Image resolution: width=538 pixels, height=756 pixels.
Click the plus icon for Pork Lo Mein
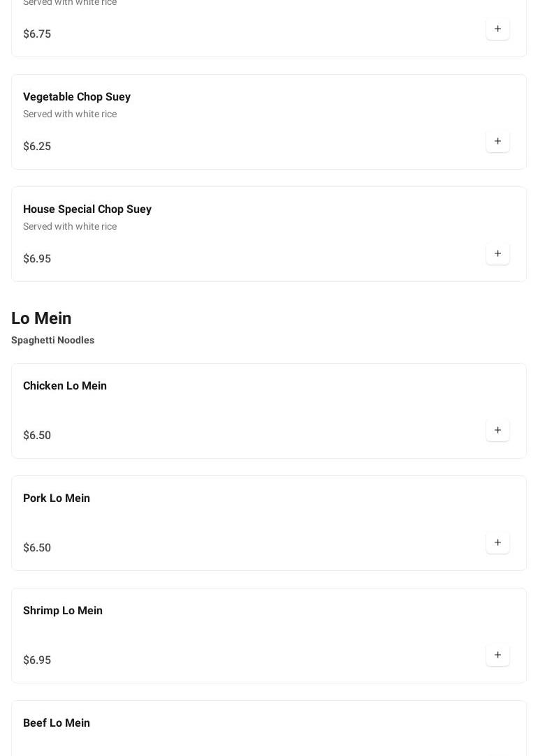(497, 543)
